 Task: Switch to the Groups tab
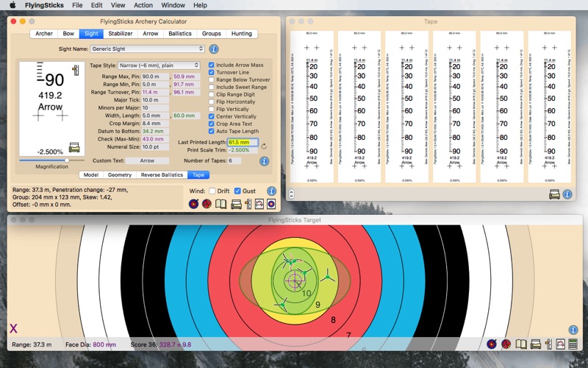click(x=212, y=33)
